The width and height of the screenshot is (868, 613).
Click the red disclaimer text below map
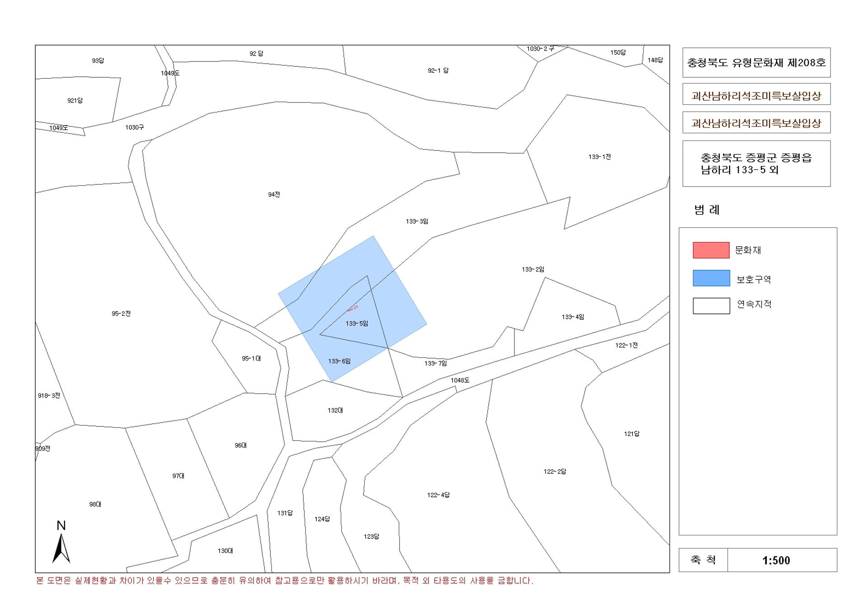[x=284, y=581]
